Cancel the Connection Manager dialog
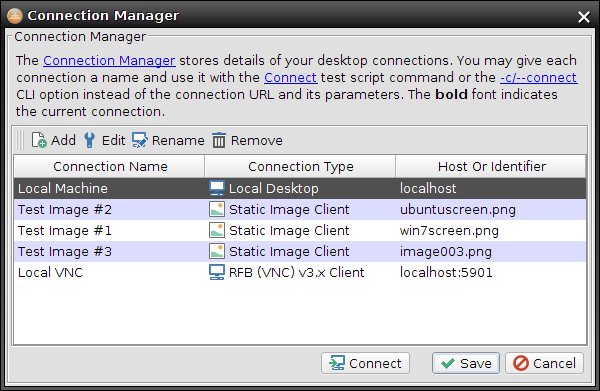The width and height of the screenshot is (600, 391). (544, 363)
